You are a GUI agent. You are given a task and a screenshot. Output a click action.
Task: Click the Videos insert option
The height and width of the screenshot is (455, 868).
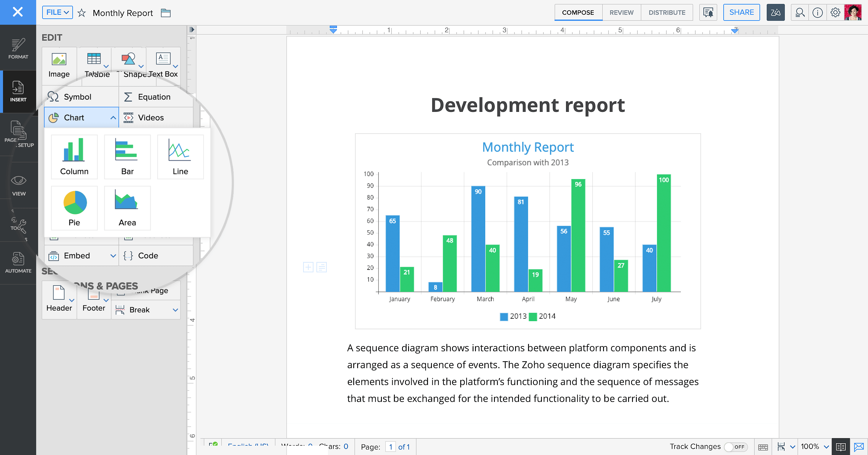156,118
